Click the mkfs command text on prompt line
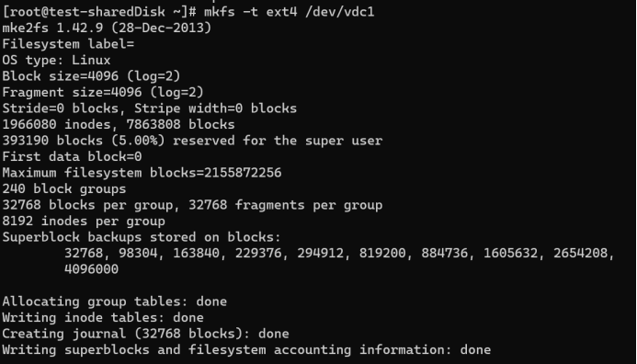The width and height of the screenshot is (637, 364). coord(289,12)
